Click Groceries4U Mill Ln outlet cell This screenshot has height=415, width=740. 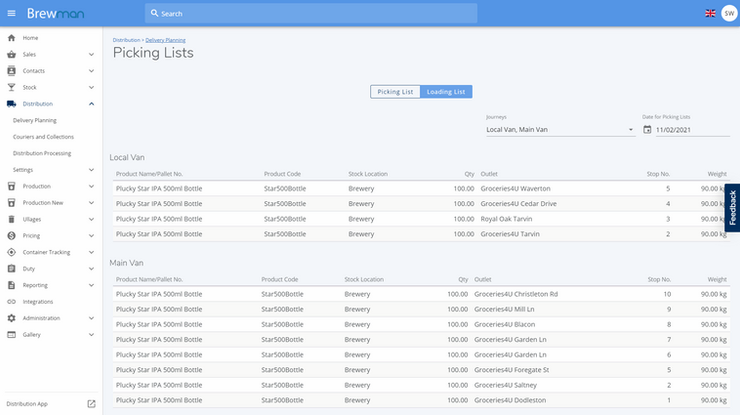pos(504,309)
